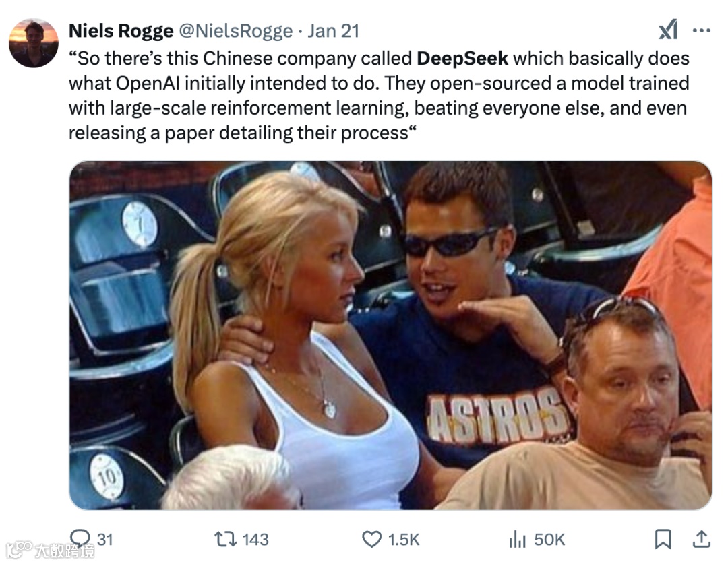The height and width of the screenshot is (564, 728).
Task: Like the tweet with the heart icon
Action: 371,539
